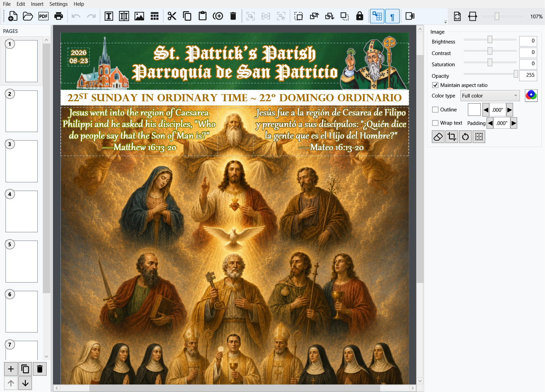Insert a table from the toolbar
This screenshot has height=392, width=545.
pyautogui.click(x=155, y=16)
